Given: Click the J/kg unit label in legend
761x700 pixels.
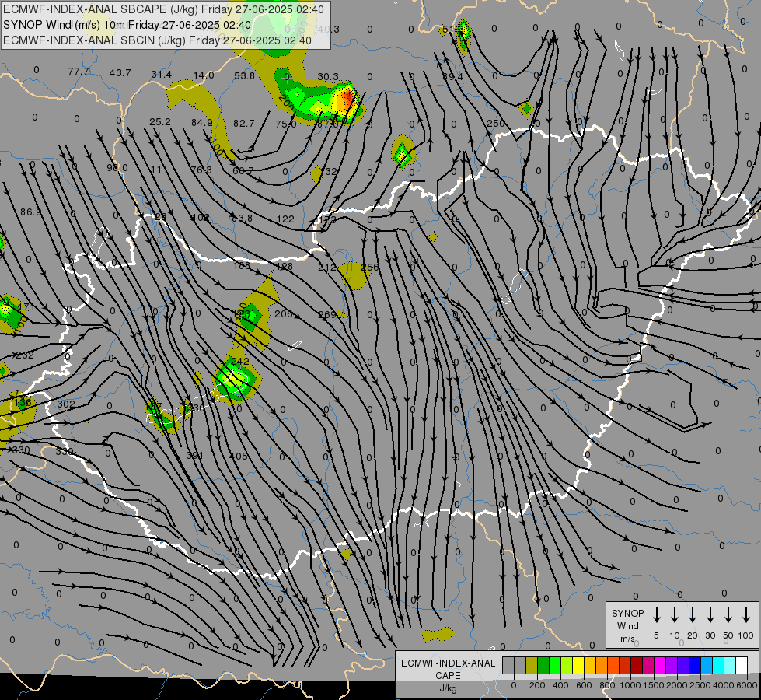Looking at the screenshot, I should tap(448, 688).
